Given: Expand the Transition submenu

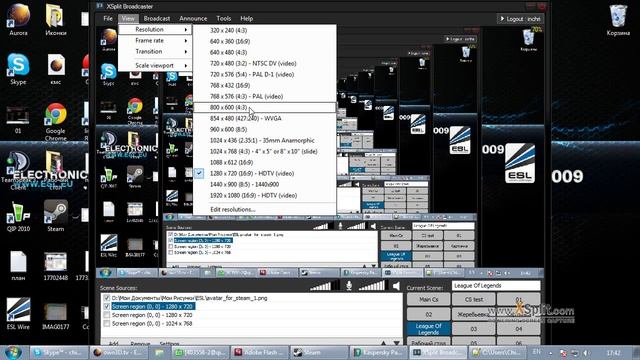Looking at the screenshot, I should point(155,51).
